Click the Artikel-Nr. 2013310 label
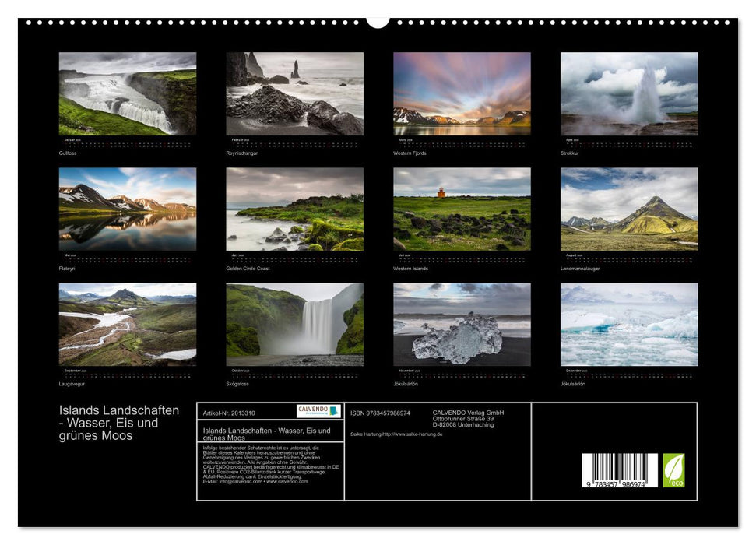 (228, 413)
